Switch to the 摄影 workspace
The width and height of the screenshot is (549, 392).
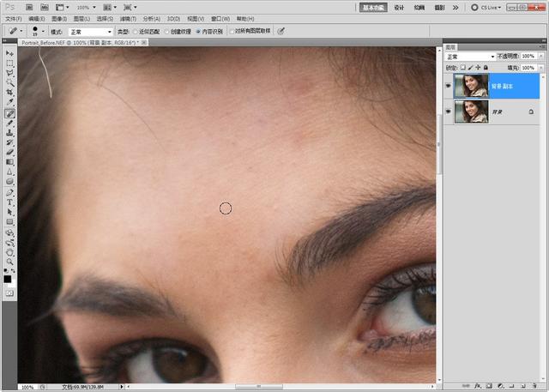tap(440, 8)
